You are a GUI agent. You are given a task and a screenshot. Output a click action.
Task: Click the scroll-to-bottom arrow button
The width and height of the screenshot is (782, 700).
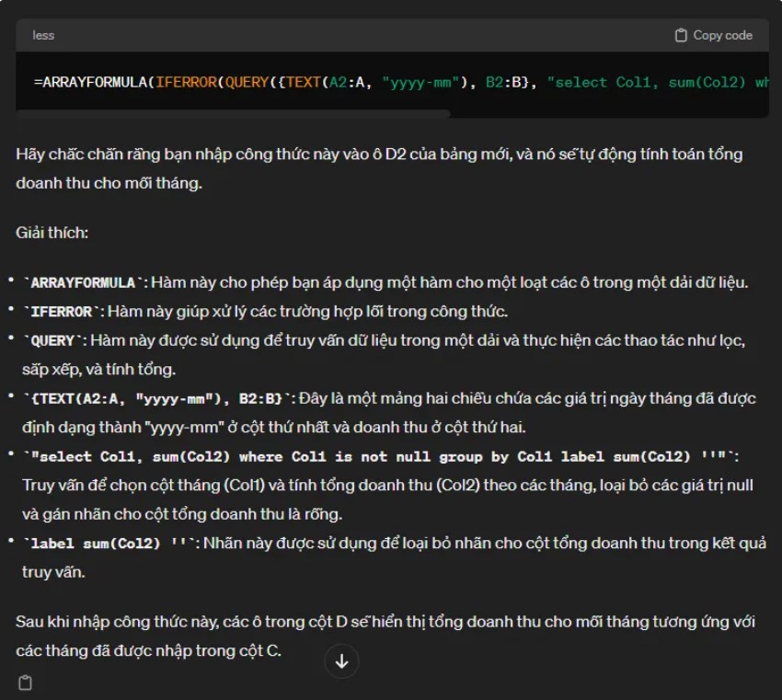point(341,661)
